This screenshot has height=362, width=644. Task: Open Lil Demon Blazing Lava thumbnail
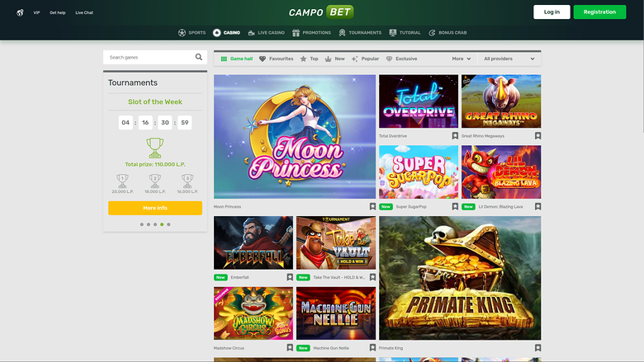coord(501,172)
